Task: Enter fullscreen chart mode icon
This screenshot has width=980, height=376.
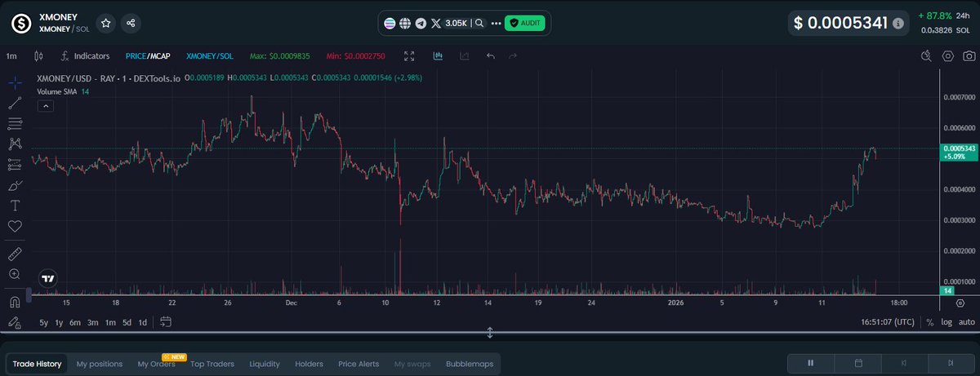Action: 411,56
